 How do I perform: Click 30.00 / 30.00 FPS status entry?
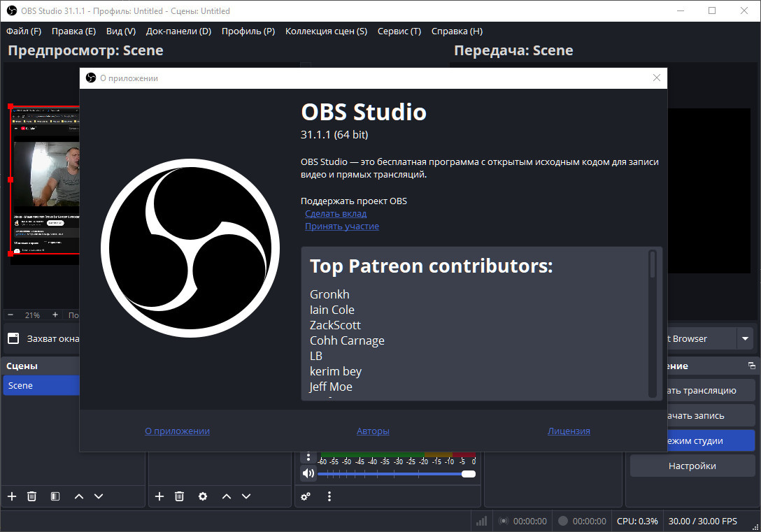pos(702,521)
